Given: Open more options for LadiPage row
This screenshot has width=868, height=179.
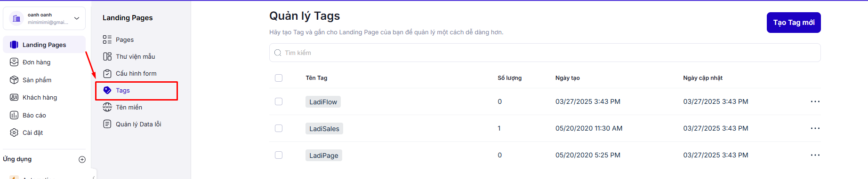Looking at the screenshot, I should coord(815,155).
